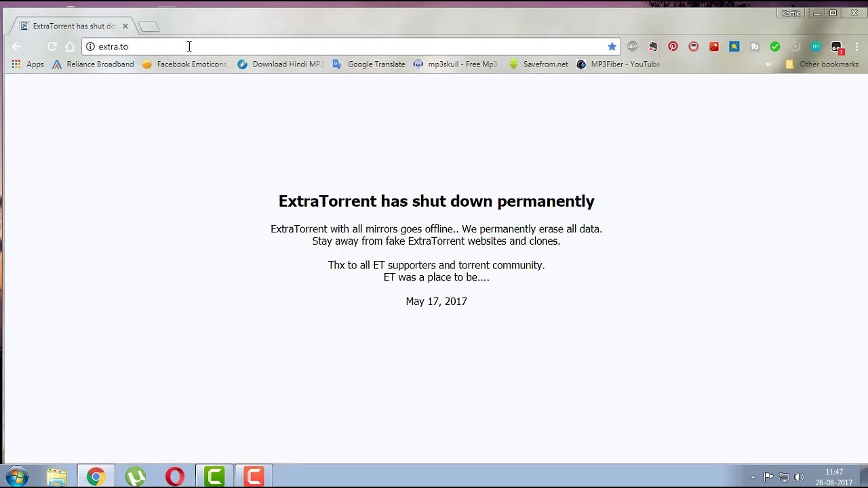This screenshot has height=488, width=868.
Task: Click the blue square extension with yellow bulb
Action: [x=734, y=47]
